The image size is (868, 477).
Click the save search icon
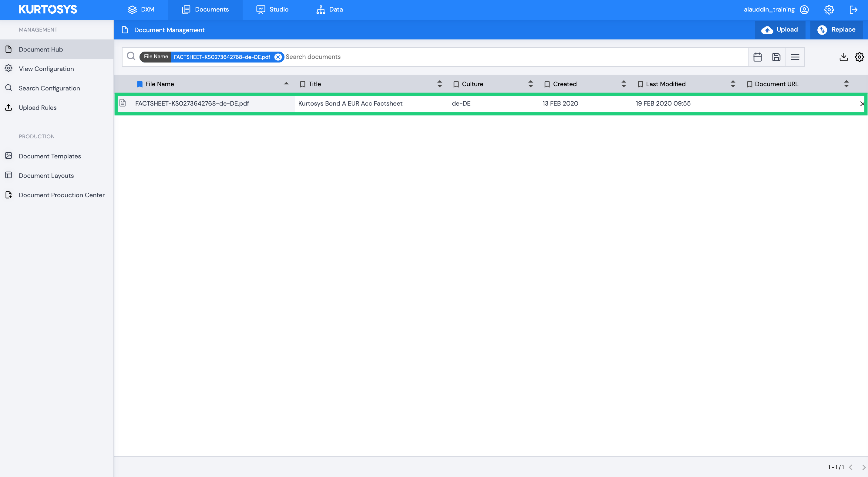tap(776, 57)
